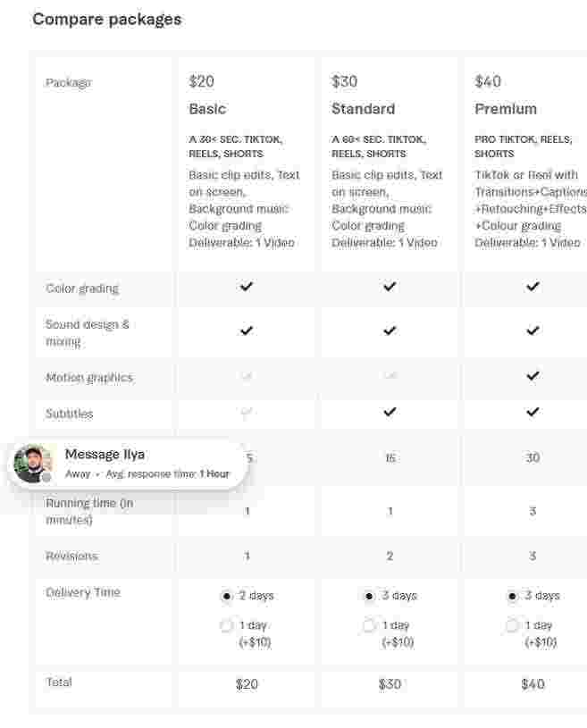587x728 pixels.
Task: Click Ilya's profile avatar
Action: 34,464
